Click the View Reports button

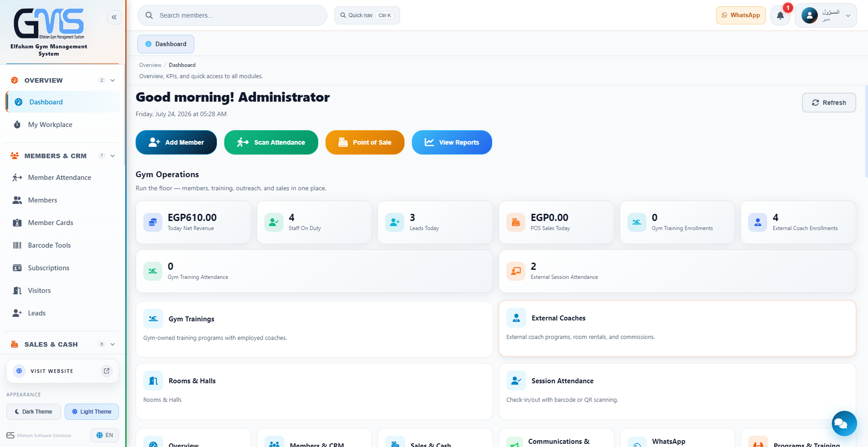tap(452, 142)
